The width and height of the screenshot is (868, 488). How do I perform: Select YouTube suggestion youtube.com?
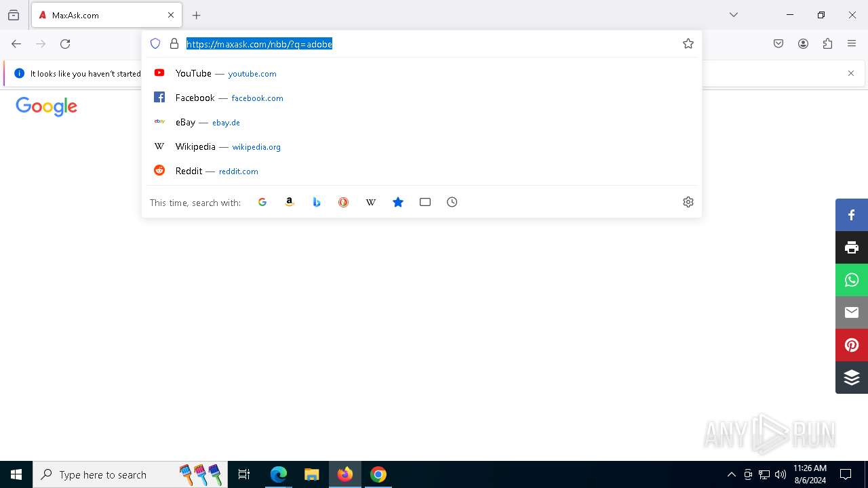coord(421,73)
